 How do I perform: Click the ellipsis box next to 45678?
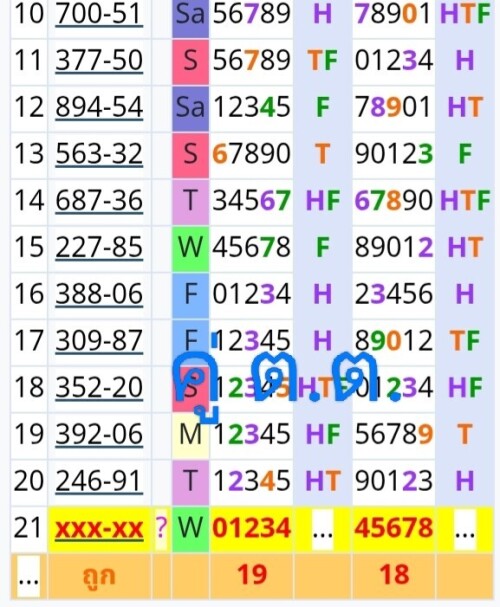[x=465, y=530]
